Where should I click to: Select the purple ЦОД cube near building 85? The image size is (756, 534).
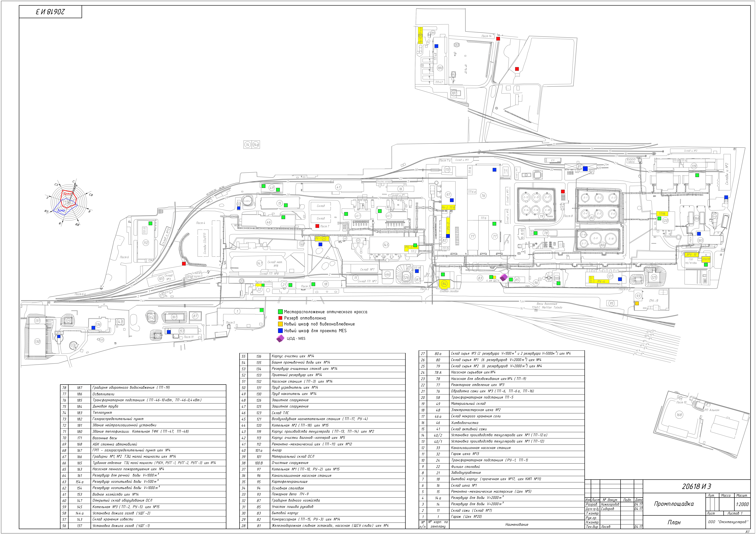(x=504, y=278)
